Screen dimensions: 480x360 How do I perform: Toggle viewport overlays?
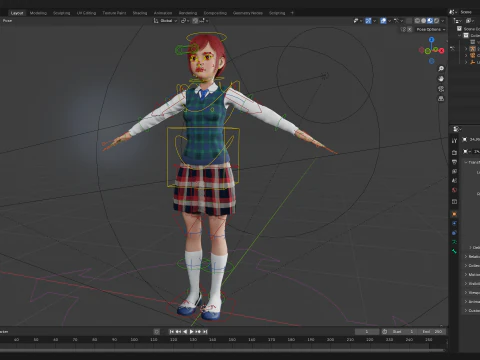(x=383, y=21)
